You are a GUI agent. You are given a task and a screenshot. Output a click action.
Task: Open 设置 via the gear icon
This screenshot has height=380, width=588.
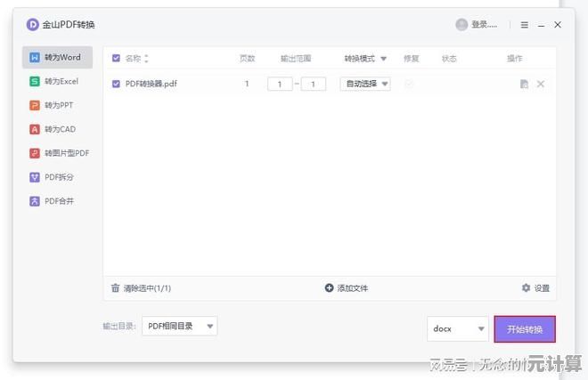(x=526, y=288)
